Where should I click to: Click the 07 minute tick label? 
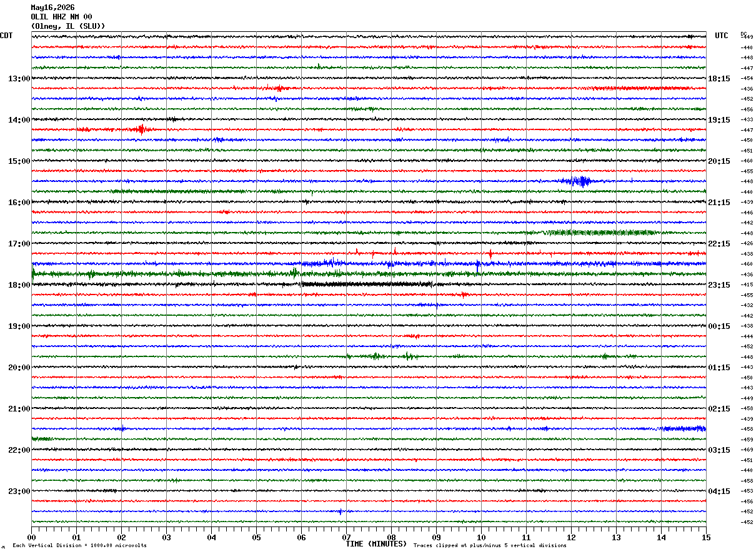(346, 537)
